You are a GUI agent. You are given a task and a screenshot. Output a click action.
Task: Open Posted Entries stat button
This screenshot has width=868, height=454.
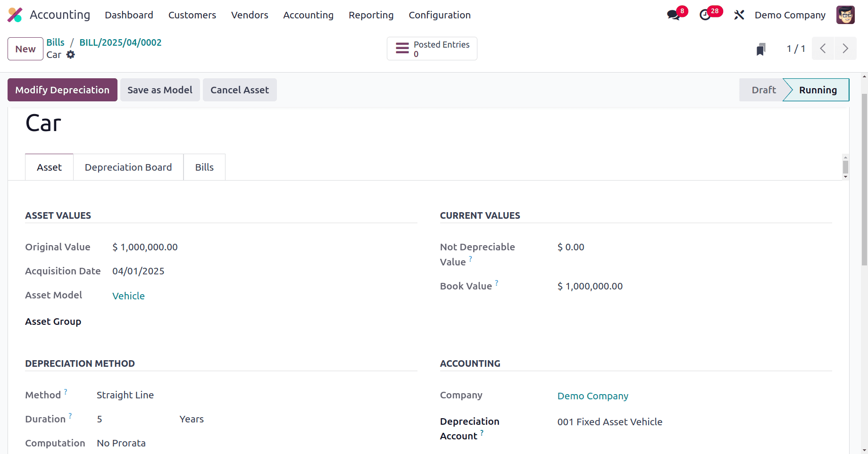432,49
